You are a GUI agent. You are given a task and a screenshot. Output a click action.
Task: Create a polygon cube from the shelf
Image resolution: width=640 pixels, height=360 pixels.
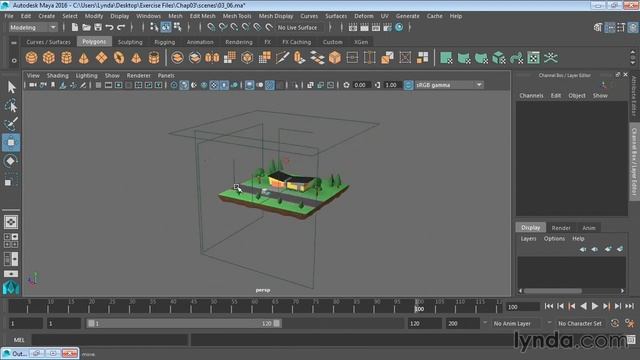49,58
